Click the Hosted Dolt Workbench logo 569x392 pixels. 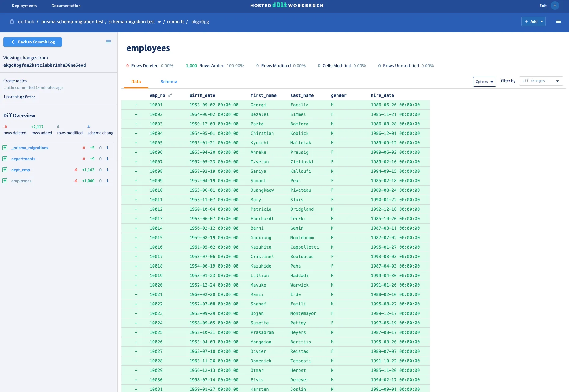tap(287, 6)
